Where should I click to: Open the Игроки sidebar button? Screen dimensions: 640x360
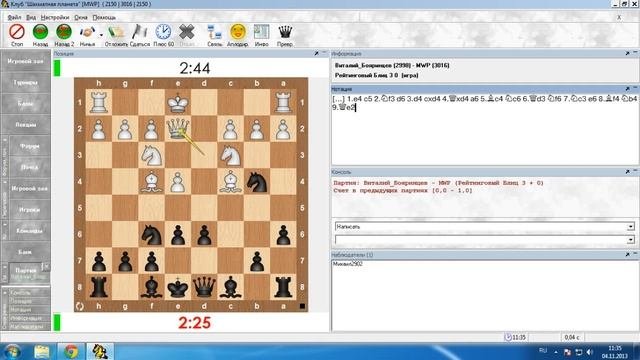click(x=29, y=209)
